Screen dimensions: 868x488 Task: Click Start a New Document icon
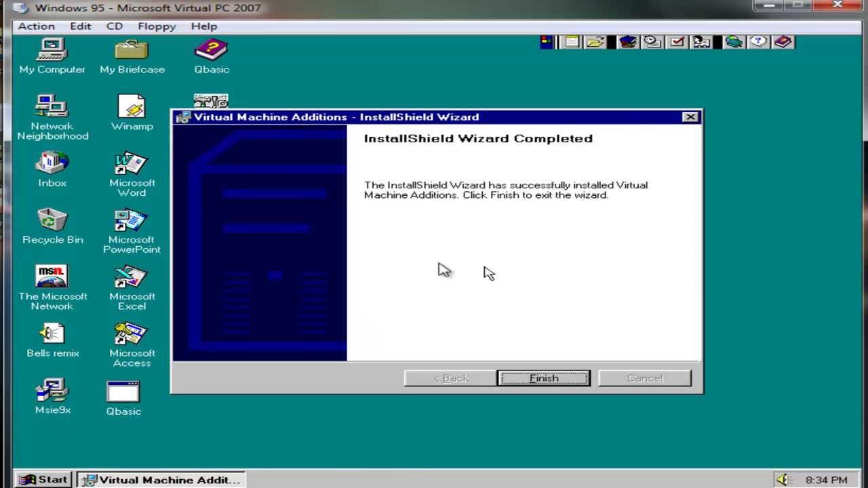click(x=572, y=42)
